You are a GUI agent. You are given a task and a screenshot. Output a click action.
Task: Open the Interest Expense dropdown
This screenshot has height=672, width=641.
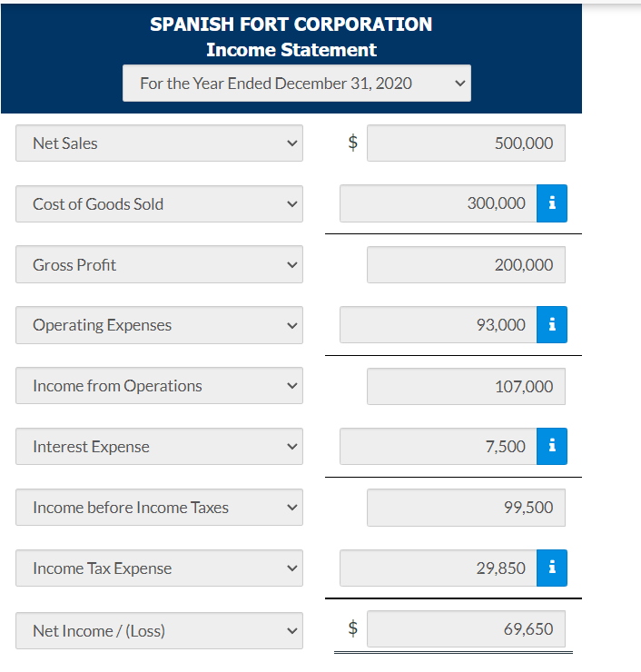point(160,447)
